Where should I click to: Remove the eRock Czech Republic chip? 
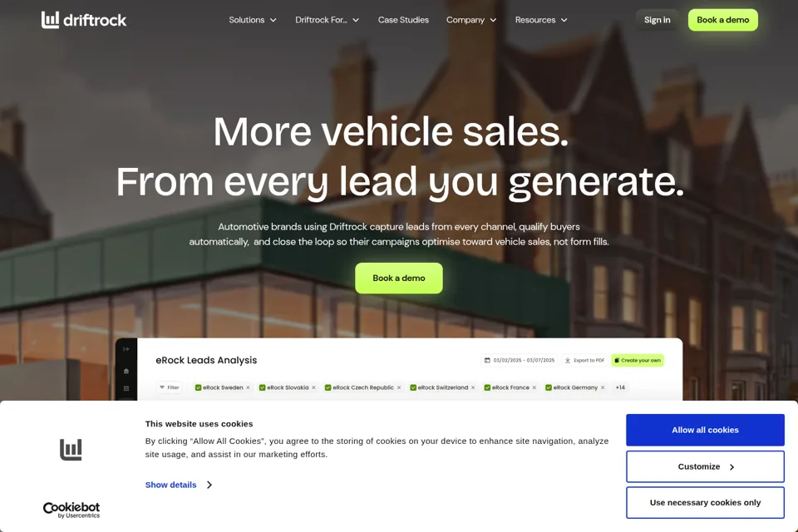398,387
